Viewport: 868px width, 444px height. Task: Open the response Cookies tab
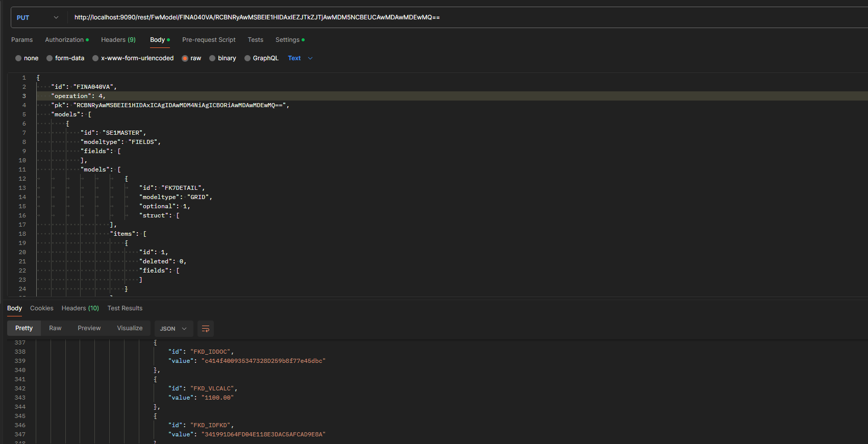click(41, 308)
